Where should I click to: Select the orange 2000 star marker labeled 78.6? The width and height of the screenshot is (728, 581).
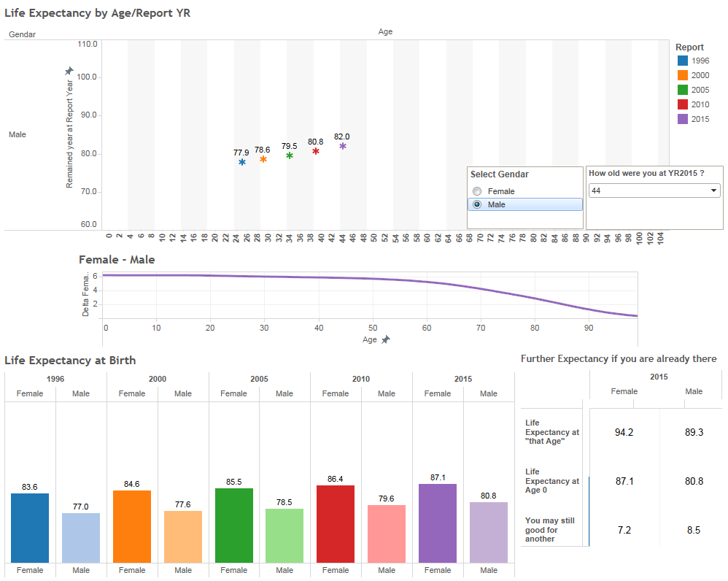[263, 159]
